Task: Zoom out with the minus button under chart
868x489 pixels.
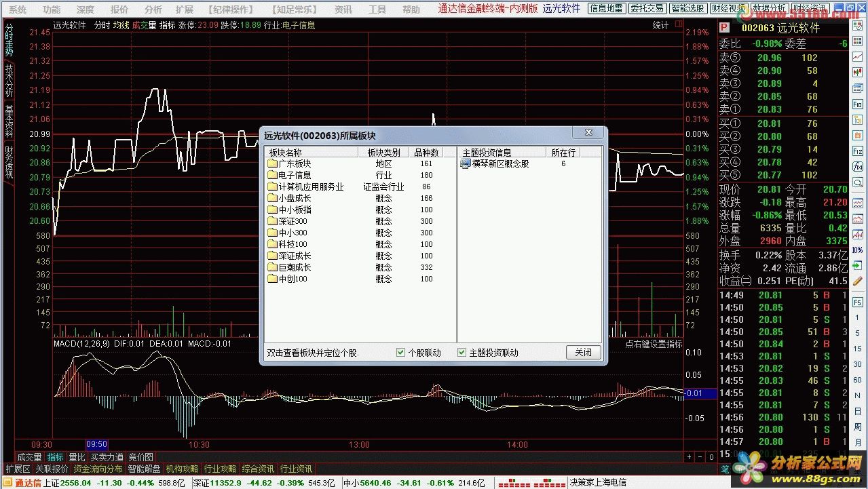Action: 700,457
